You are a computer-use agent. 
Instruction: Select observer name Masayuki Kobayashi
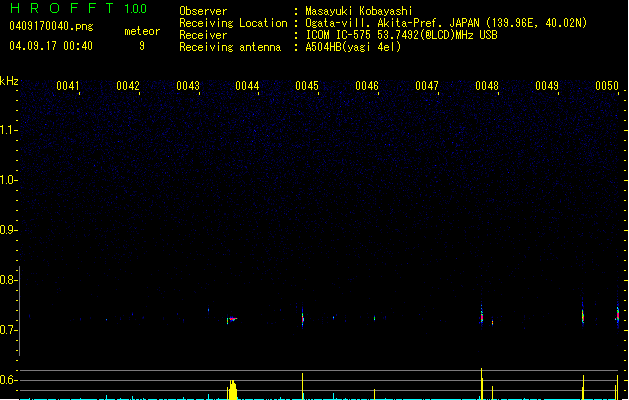[x=359, y=11]
